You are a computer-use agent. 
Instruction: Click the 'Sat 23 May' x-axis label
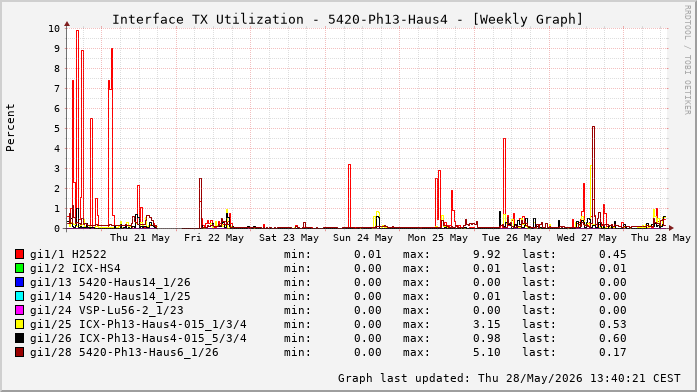[x=289, y=238]
